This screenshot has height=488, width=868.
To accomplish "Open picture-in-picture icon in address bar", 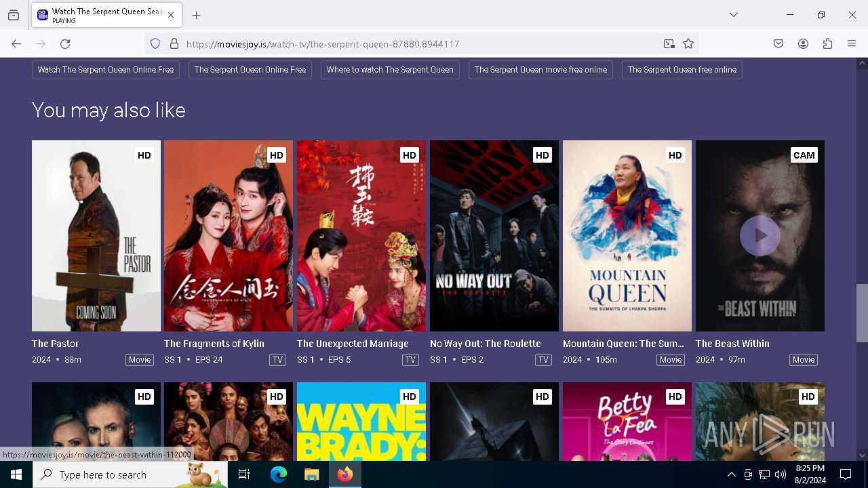I will click(669, 44).
